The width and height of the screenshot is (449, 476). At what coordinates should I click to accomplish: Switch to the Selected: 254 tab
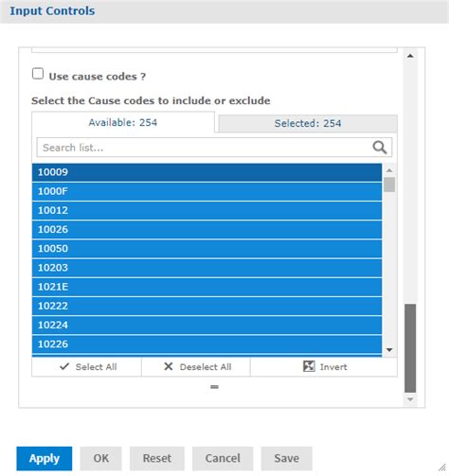[308, 123]
